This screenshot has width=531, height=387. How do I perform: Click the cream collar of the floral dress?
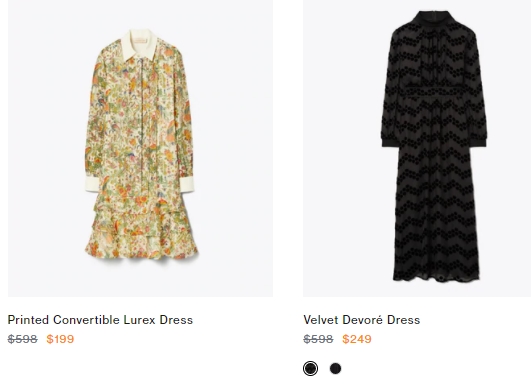[140, 45]
